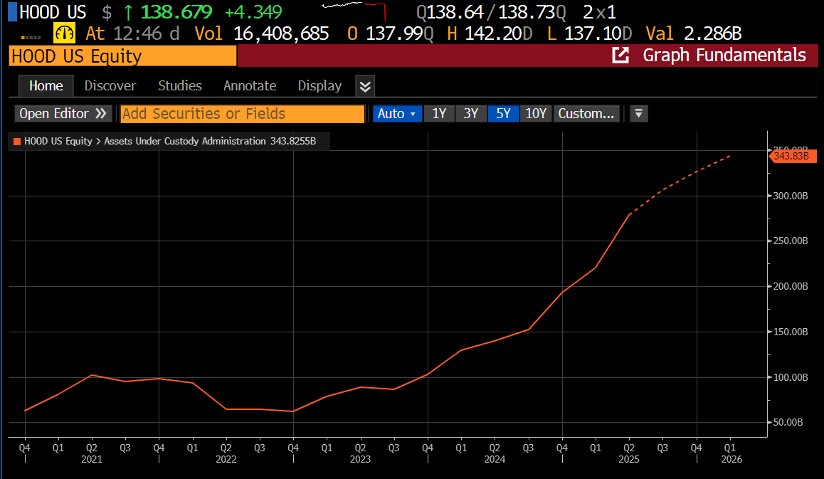Click the intraday sparkline mini chart
Screen dimensions: 824x479
pos(354,9)
